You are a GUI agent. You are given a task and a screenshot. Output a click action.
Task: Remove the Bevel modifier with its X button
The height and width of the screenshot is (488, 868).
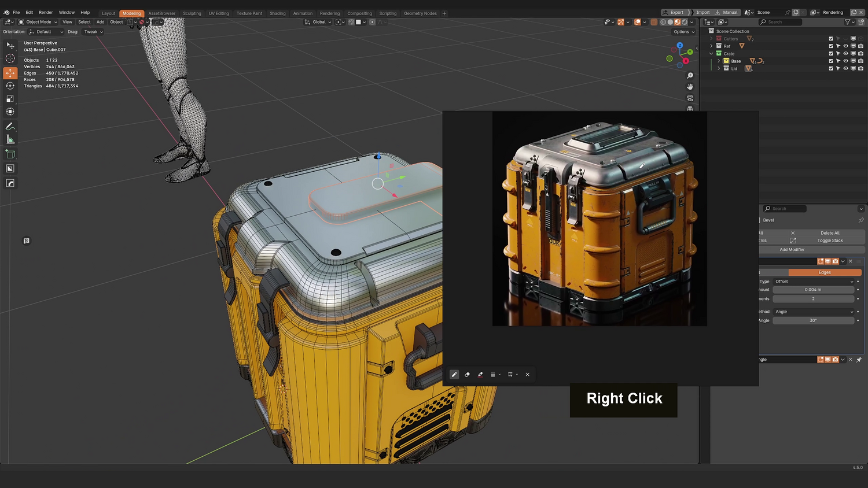coord(850,261)
